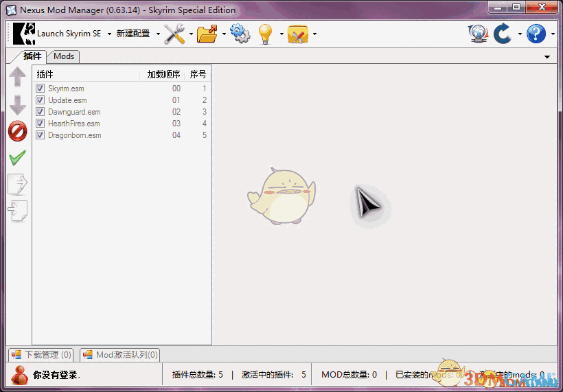Click the open folder icon in toolbar
The image size is (563, 392).
coord(207,34)
